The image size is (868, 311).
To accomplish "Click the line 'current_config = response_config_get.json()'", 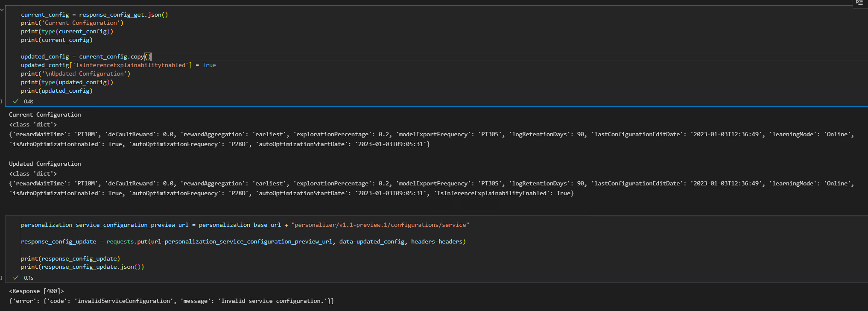I will pos(94,15).
